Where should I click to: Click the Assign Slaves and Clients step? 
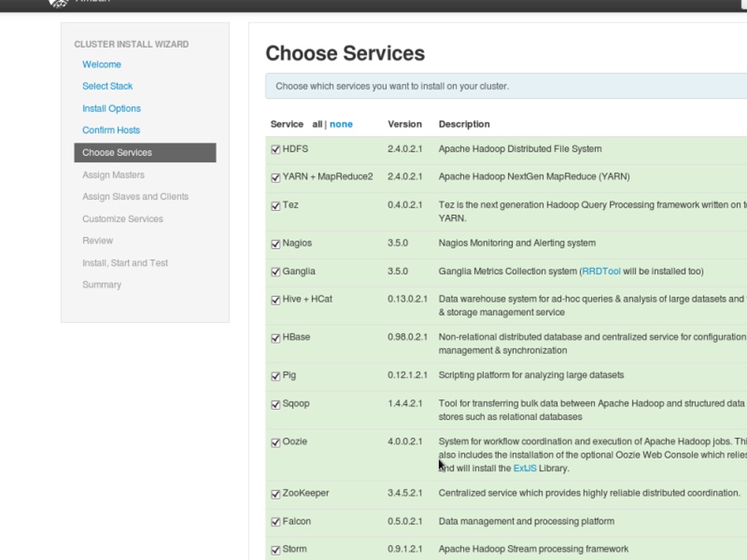[x=135, y=197]
